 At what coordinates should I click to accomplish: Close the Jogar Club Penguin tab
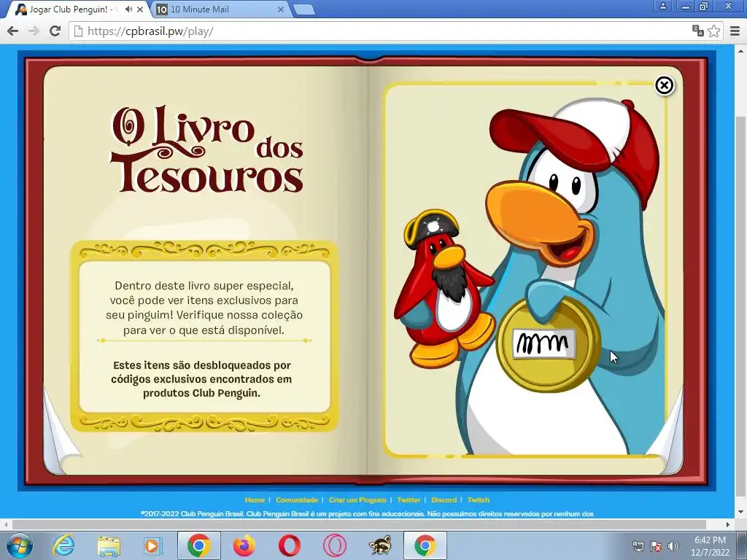[140, 9]
